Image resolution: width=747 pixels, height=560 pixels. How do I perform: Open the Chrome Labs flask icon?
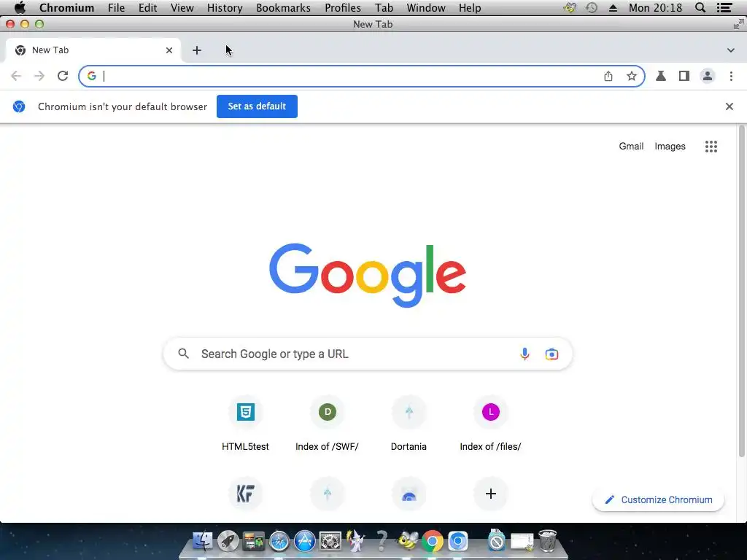tap(661, 76)
